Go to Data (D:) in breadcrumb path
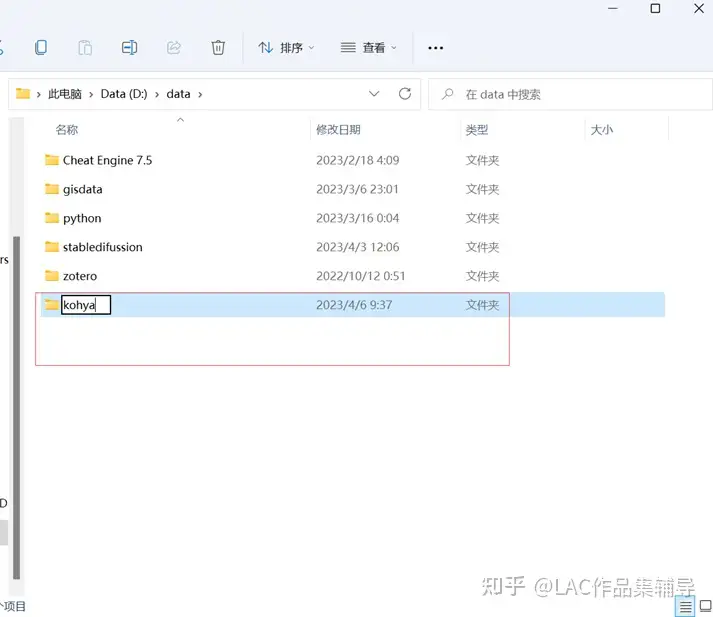 coord(124,94)
